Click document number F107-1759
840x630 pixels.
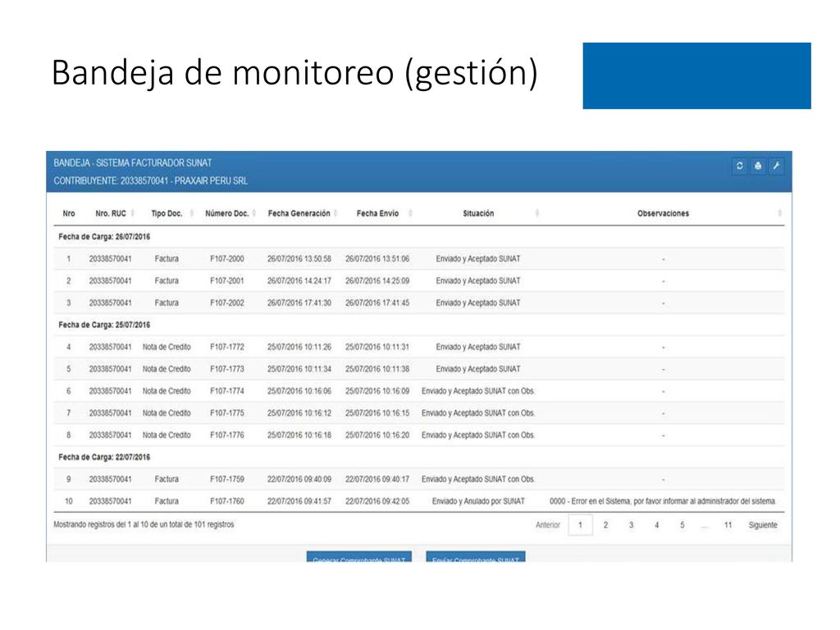pos(227,479)
